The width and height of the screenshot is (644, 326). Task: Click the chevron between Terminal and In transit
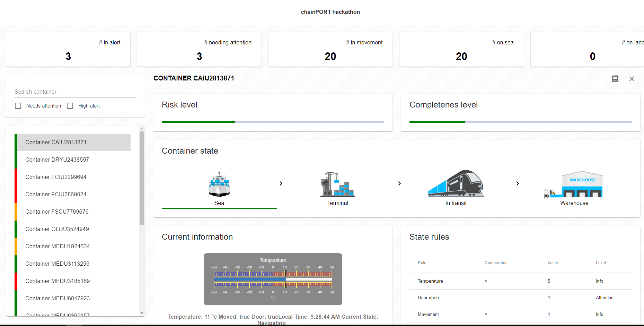[399, 183]
